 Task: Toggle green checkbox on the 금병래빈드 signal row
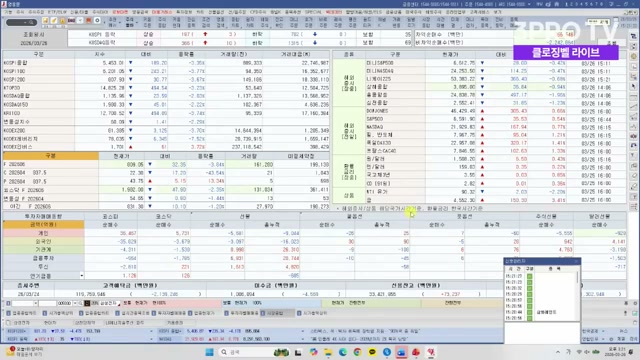click(529, 312)
